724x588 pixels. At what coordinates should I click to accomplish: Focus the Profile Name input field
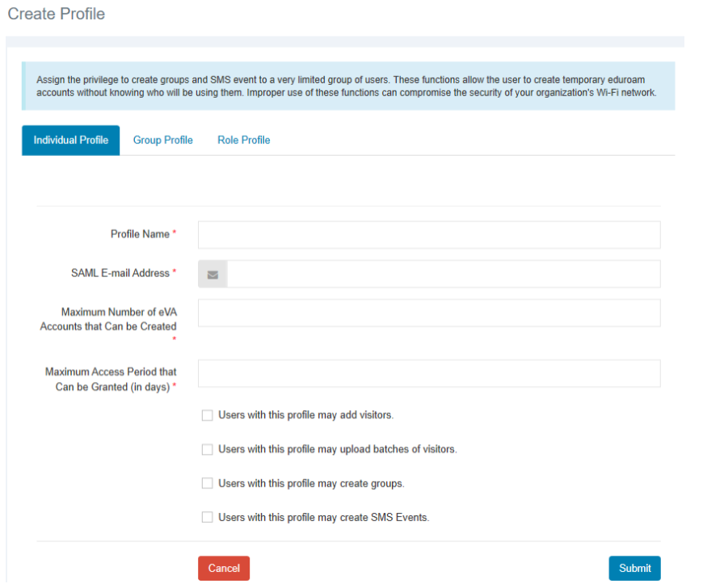429,235
